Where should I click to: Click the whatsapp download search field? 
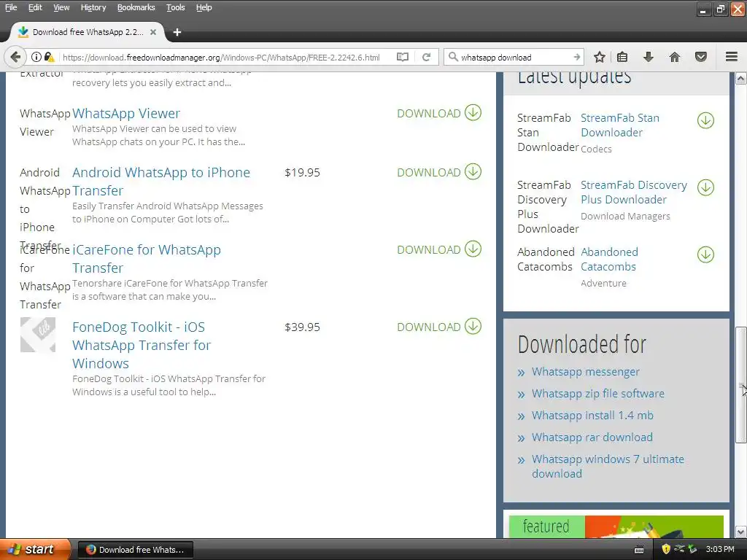point(514,57)
